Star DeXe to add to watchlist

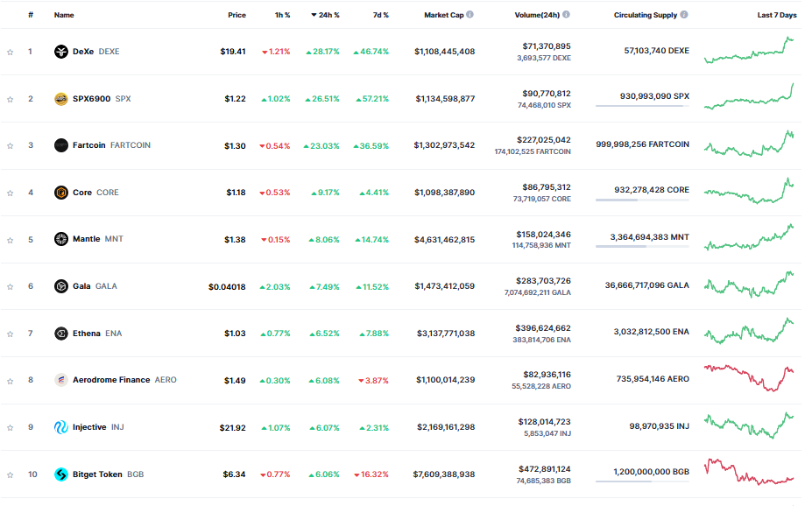tap(10, 53)
